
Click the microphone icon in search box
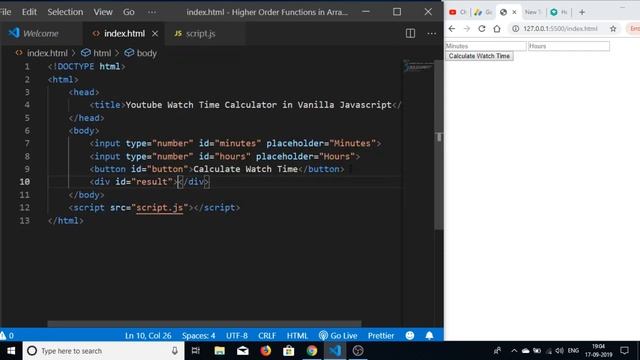[x=175, y=351]
